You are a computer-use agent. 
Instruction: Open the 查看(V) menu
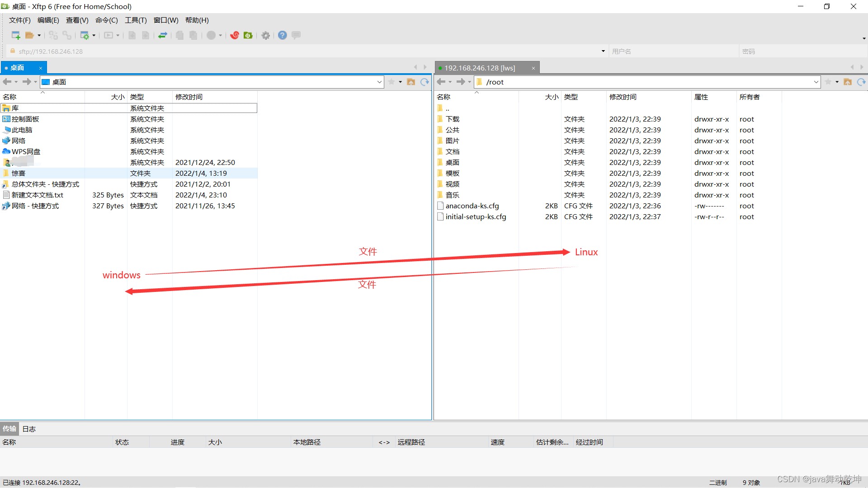click(77, 20)
